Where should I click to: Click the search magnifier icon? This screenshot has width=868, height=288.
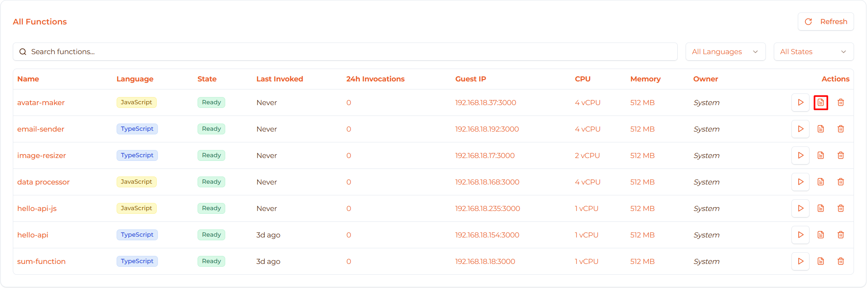point(23,51)
